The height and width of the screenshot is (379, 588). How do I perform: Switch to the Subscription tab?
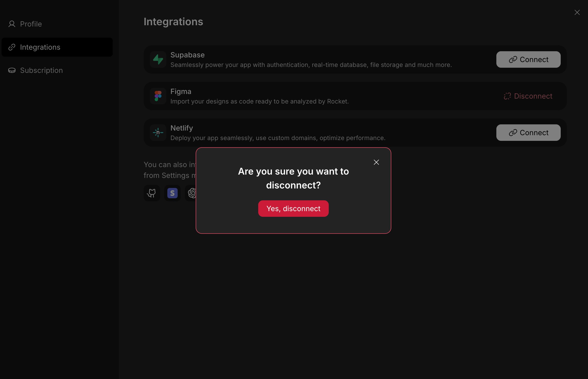(x=41, y=70)
